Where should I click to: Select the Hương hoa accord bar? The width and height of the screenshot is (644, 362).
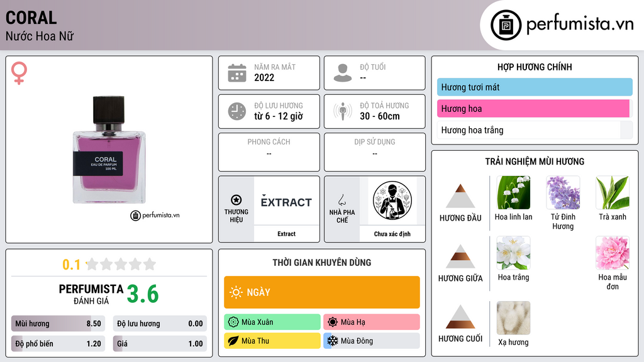click(x=535, y=108)
